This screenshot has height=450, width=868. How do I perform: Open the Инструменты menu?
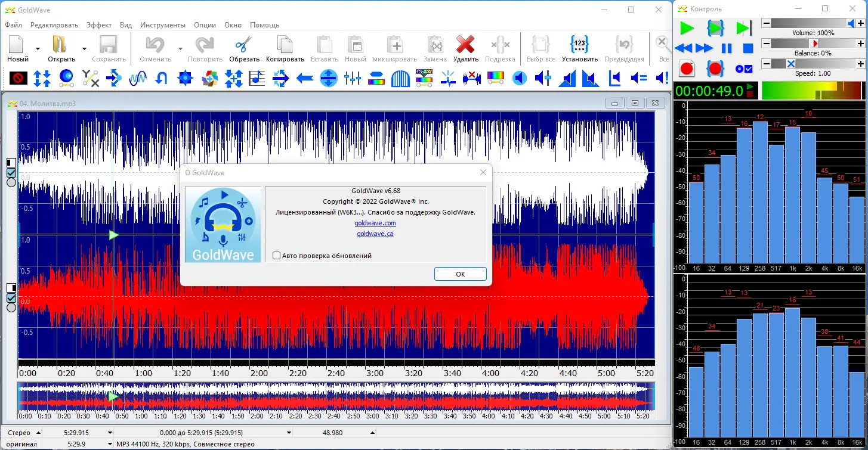pyautogui.click(x=163, y=25)
